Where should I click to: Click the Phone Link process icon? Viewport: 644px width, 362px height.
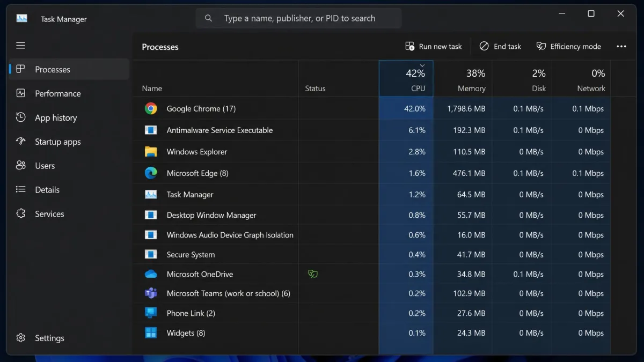(151, 313)
